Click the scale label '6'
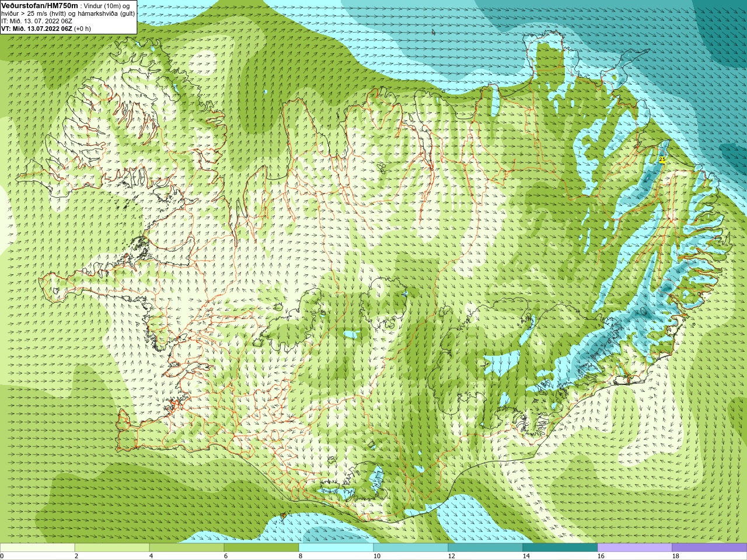This screenshot has width=747, height=560. [x=226, y=556]
